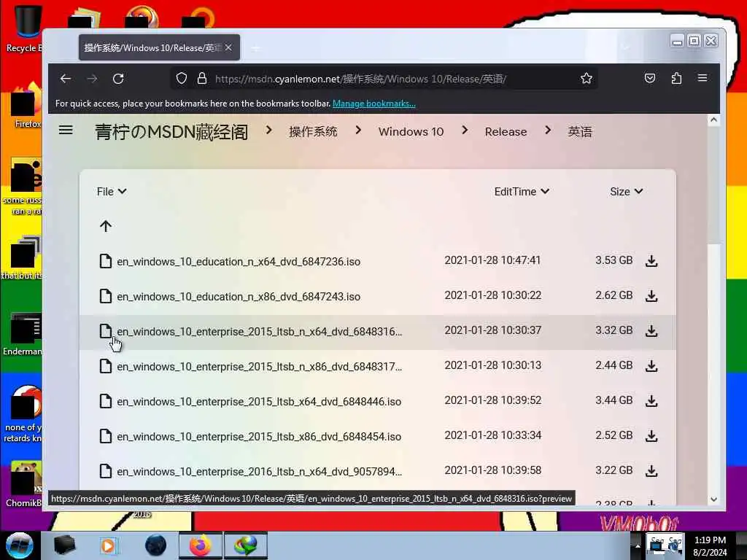Sort the list by EditTime
Image resolution: width=747 pixels, height=560 pixels.
(522, 192)
